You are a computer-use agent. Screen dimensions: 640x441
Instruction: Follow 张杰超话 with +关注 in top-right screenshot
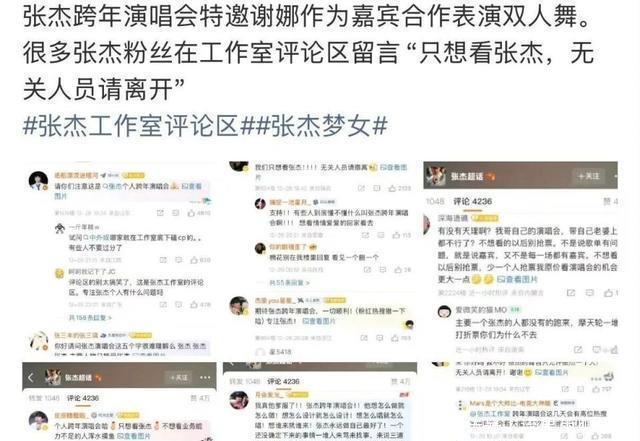(x=588, y=176)
